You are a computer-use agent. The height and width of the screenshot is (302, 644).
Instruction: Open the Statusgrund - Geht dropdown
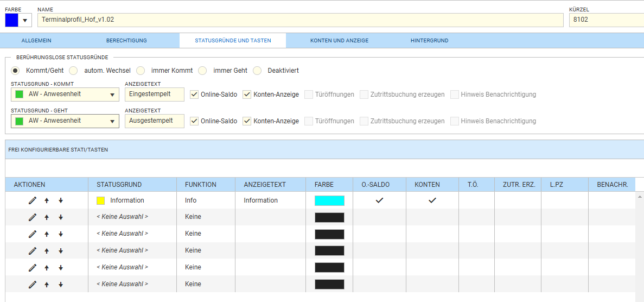65,121
